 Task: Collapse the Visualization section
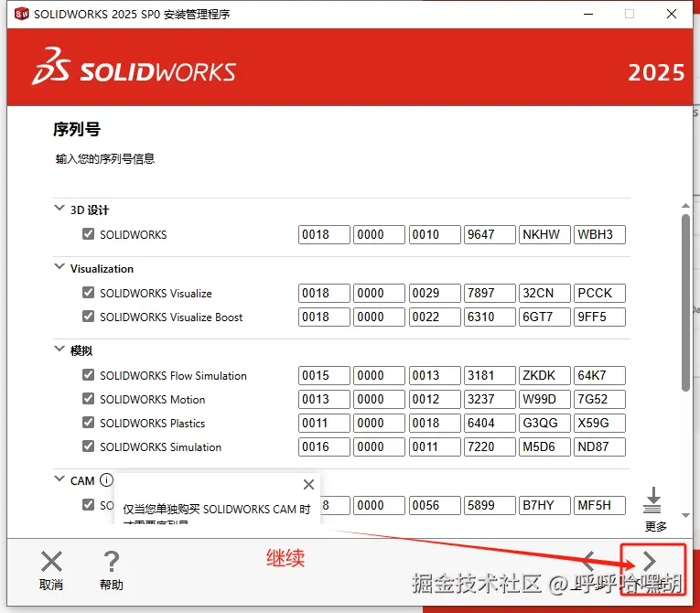[x=59, y=267]
